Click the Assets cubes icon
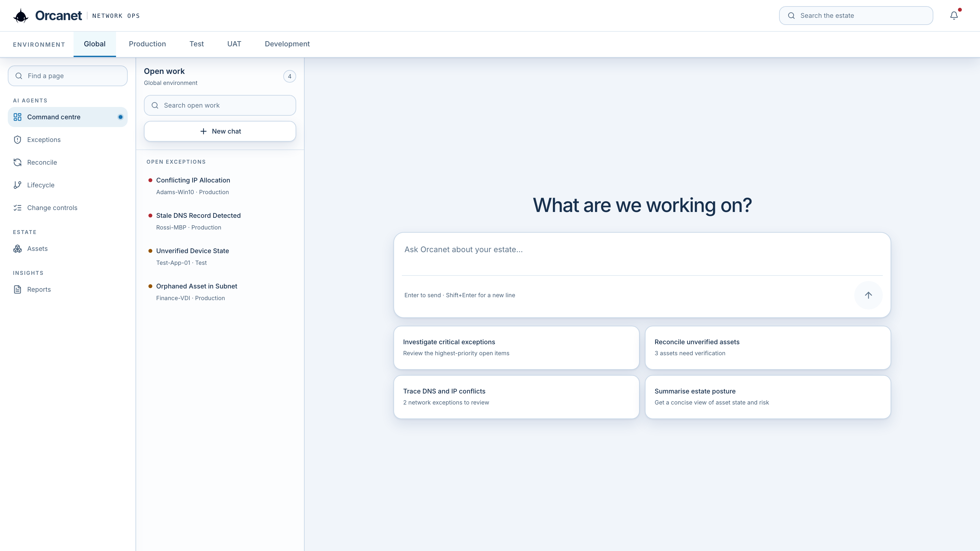Viewport: 980px width, 551px height. [x=17, y=249]
